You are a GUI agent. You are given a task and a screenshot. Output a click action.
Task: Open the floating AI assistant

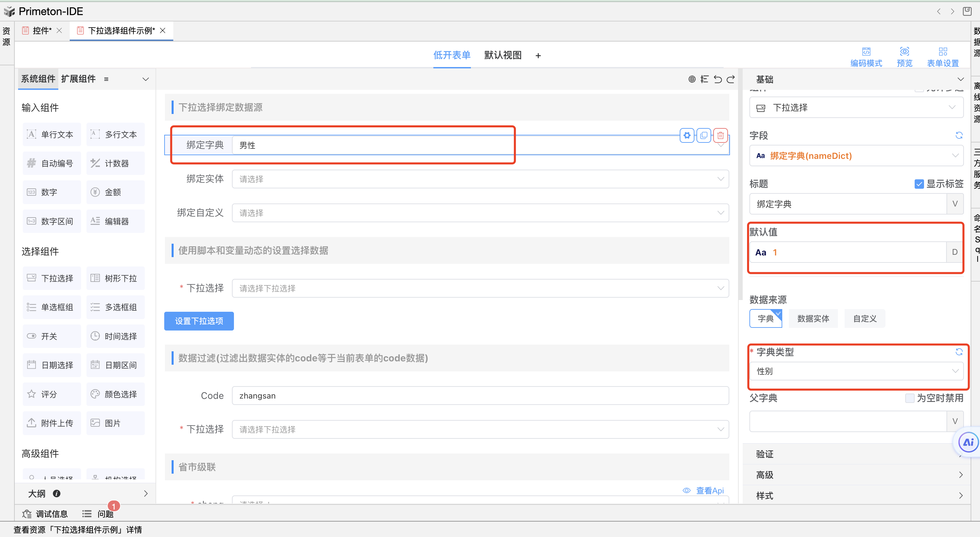point(968,442)
